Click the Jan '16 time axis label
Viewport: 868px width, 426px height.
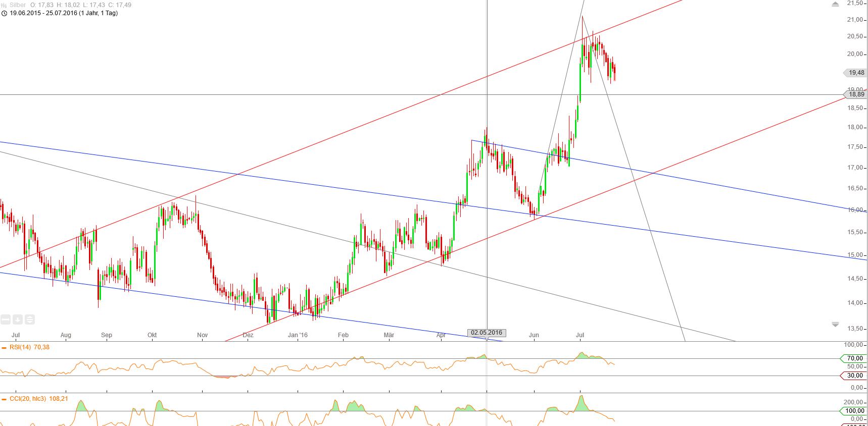tap(298, 335)
